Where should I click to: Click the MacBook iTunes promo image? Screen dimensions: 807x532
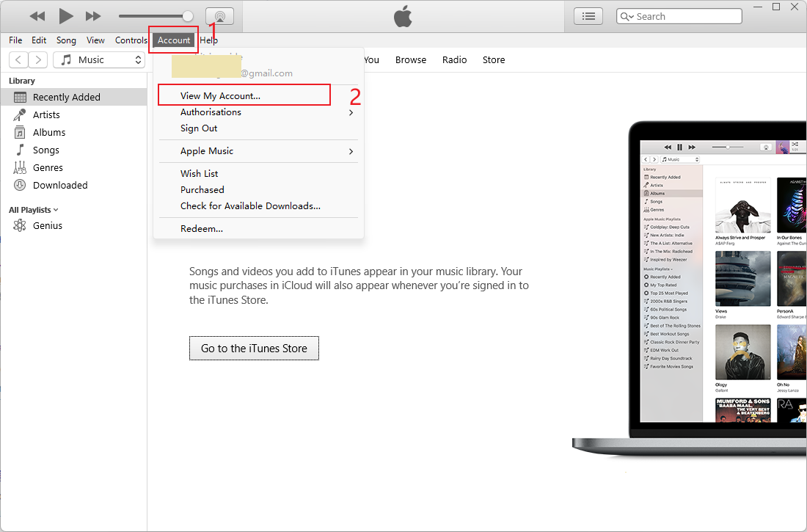click(x=690, y=288)
